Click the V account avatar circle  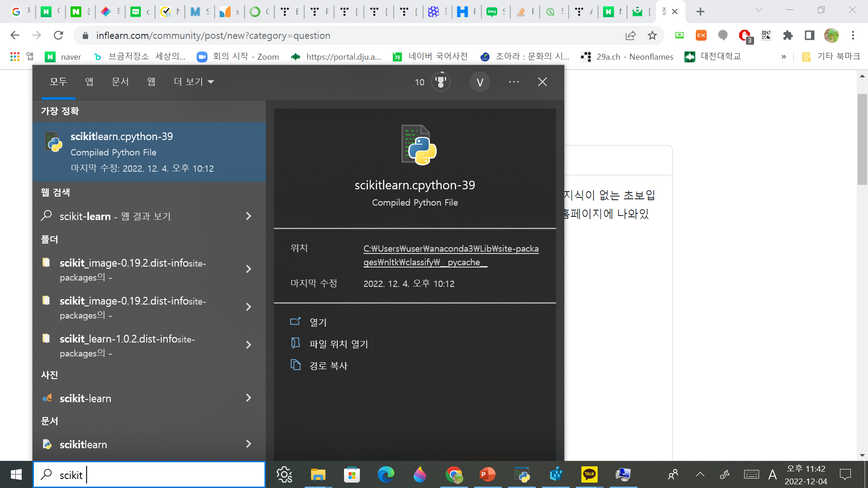(480, 82)
